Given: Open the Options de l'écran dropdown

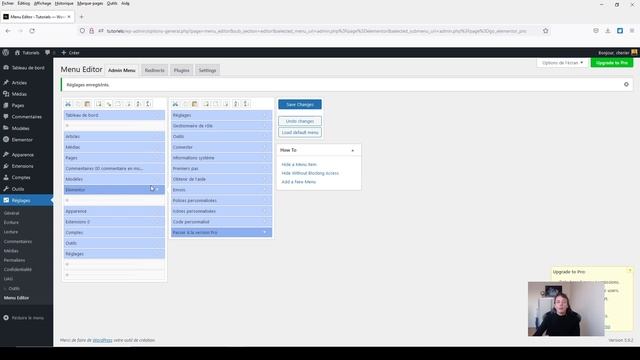Looking at the screenshot, I should click(562, 63).
